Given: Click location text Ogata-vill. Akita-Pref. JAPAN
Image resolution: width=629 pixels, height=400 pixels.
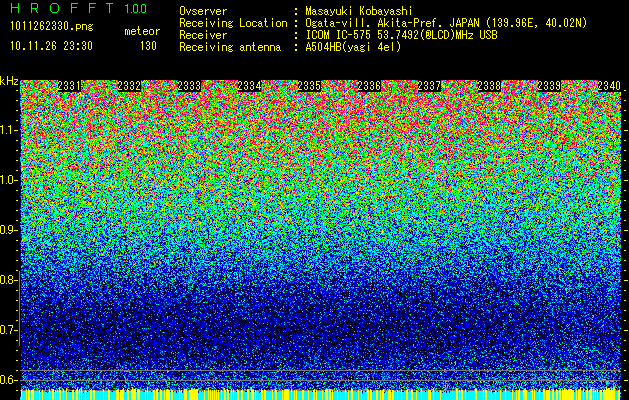Looking at the screenshot, I should (392, 23).
